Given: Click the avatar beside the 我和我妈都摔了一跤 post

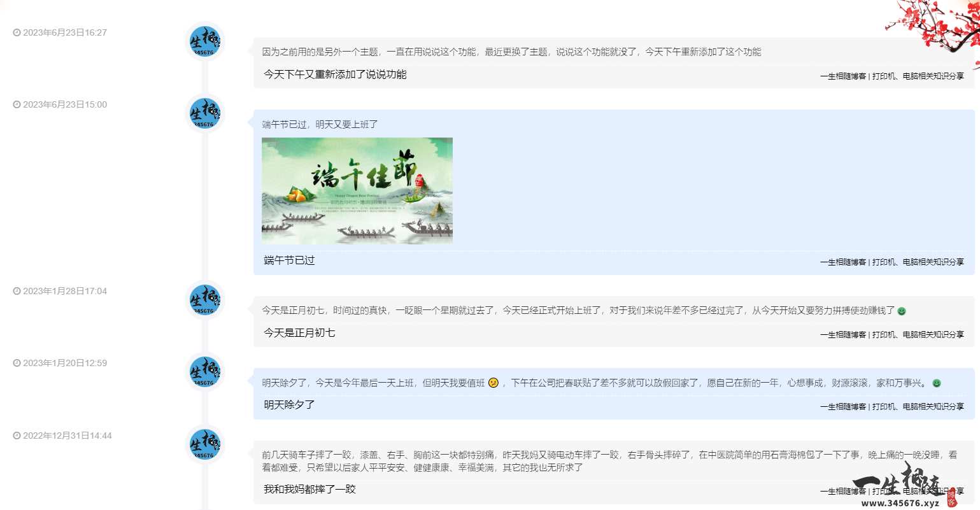Looking at the screenshot, I should tap(204, 444).
